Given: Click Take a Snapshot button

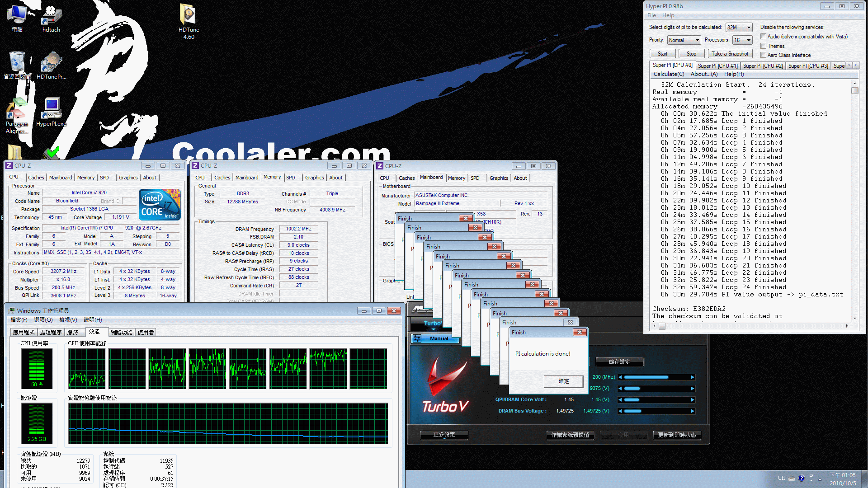Looking at the screenshot, I should click(x=730, y=54).
